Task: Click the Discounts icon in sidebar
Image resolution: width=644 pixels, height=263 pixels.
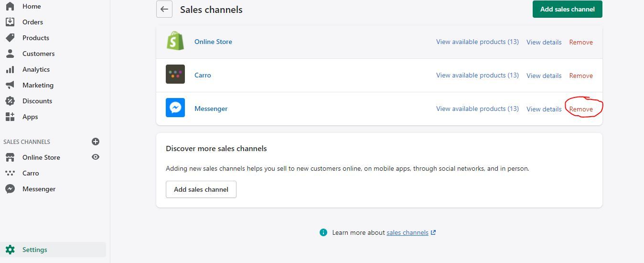Action: (x=10, y=101)
